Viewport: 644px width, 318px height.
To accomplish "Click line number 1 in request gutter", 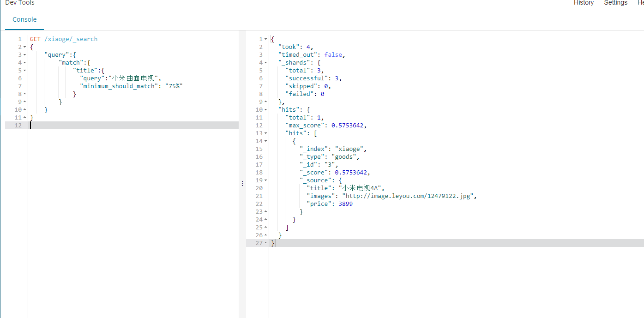I will click(x=20, y=39).
